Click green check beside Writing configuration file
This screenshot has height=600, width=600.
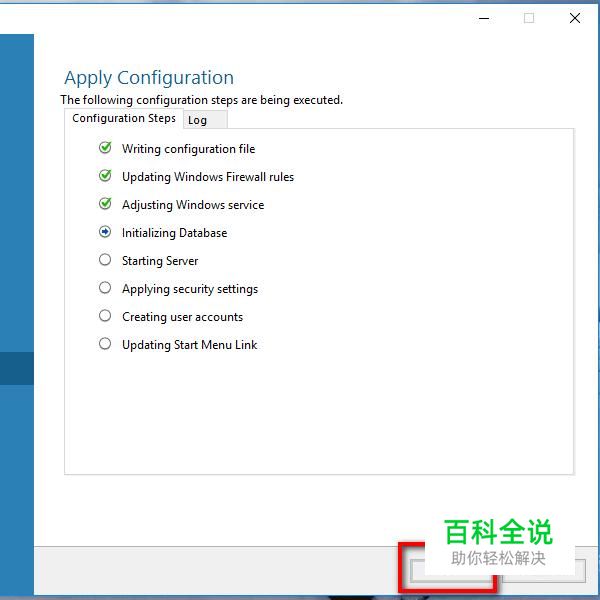coord(105,147)
